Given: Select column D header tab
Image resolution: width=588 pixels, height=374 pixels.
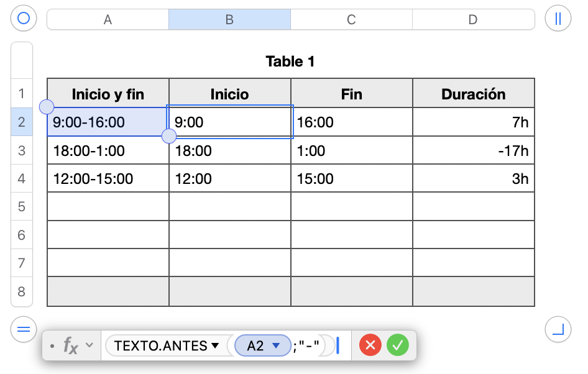Looking at the screenshot, I should (473, 19).
